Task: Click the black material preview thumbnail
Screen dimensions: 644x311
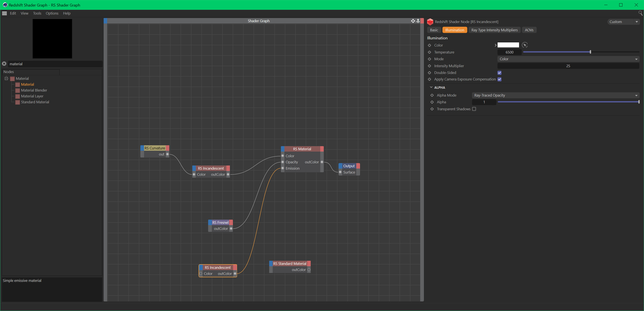Action: (52, 39)
